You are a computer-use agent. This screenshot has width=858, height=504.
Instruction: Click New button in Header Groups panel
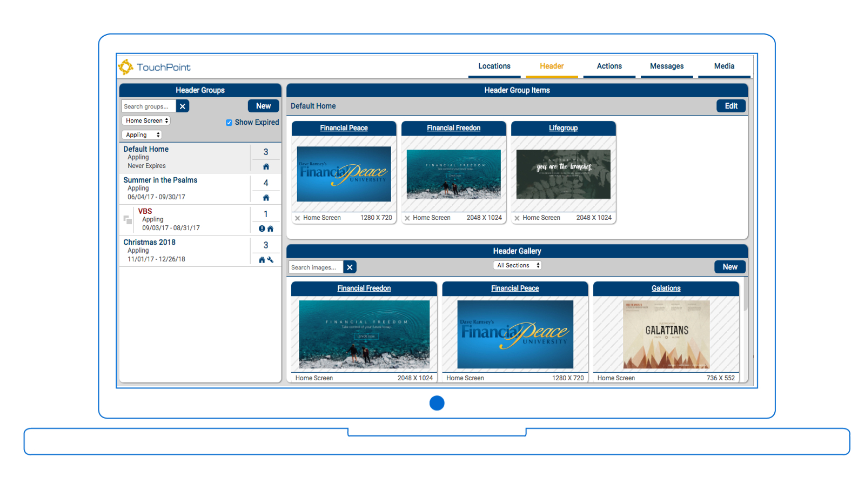(264, 106)
